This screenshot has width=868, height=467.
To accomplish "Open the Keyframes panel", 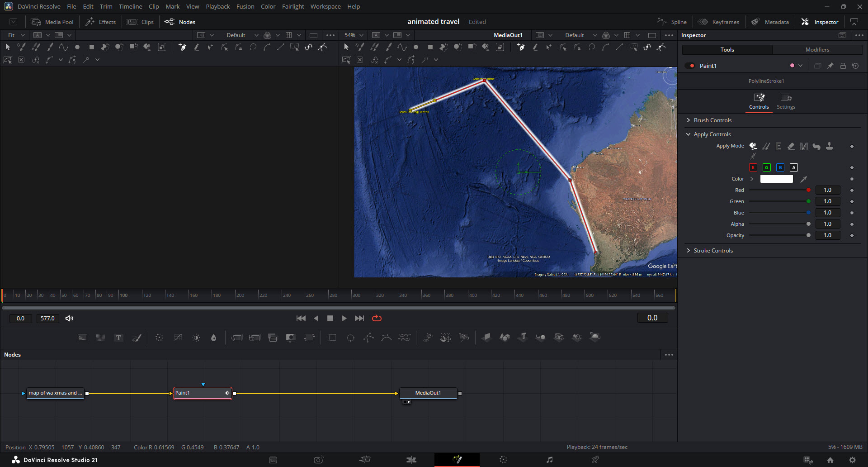I will 719,22.
